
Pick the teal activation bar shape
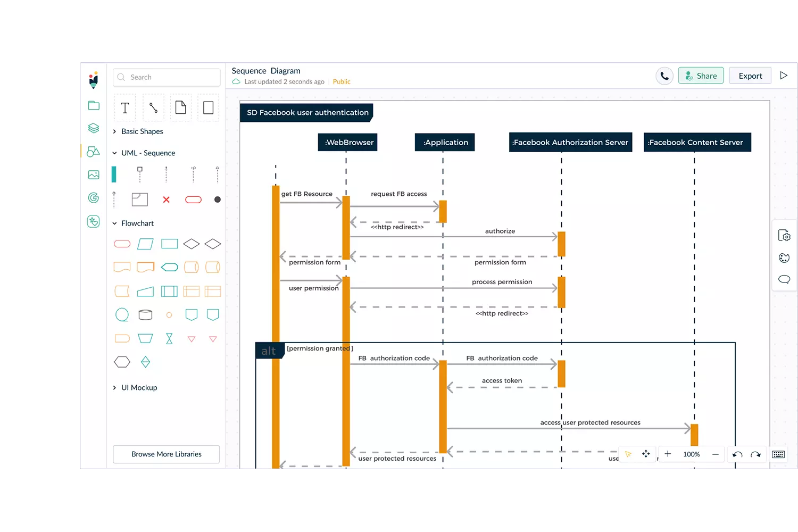point(114,174)
